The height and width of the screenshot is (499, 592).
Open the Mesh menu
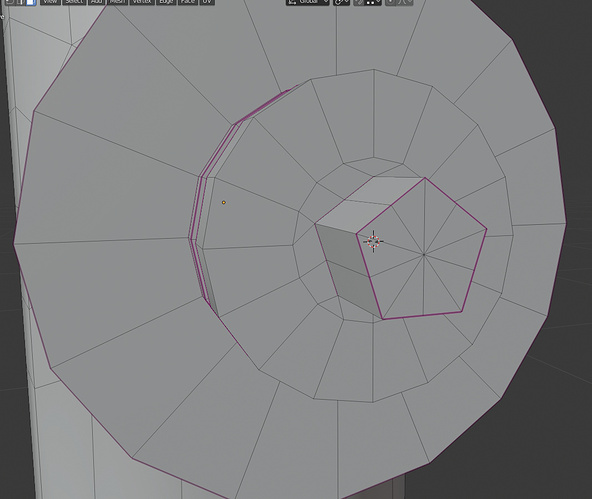(x=118, y=2)
